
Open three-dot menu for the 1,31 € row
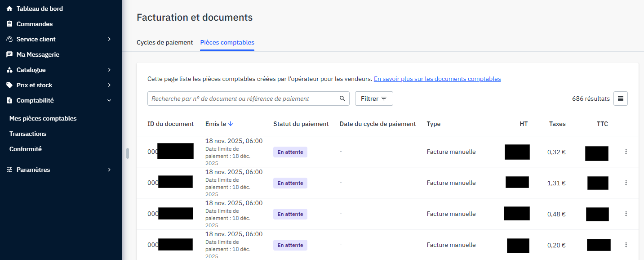[x=626, y=183]
